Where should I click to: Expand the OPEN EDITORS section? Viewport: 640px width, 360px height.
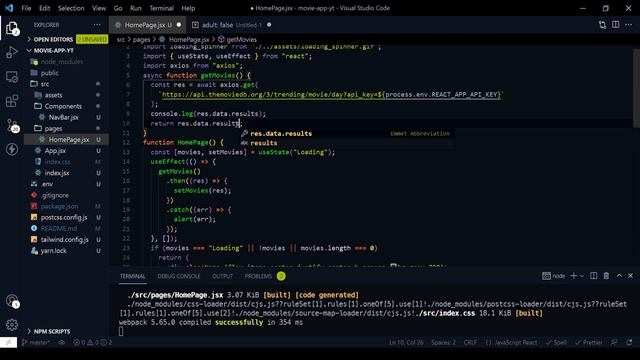67,39
